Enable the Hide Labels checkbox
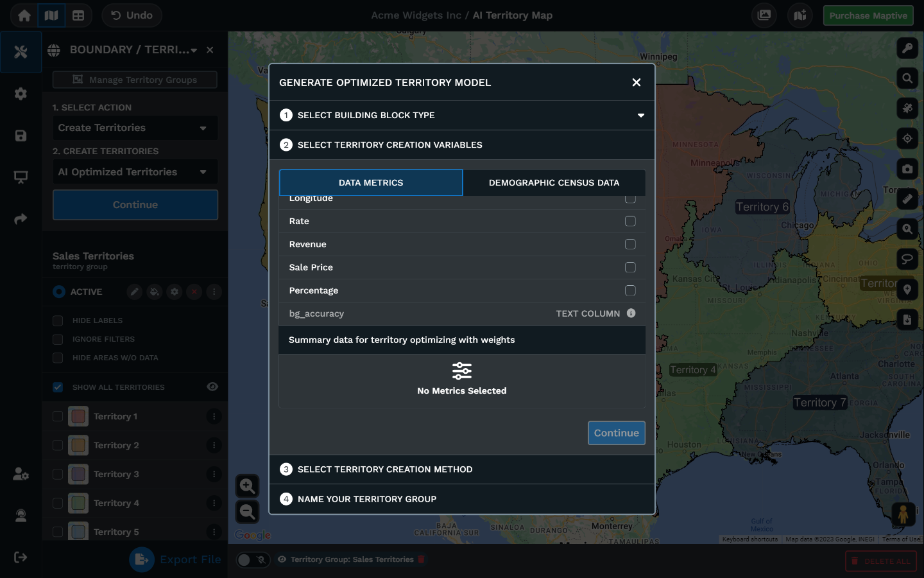The width and height of the screenshot is (924, 578). click(58, 320)
